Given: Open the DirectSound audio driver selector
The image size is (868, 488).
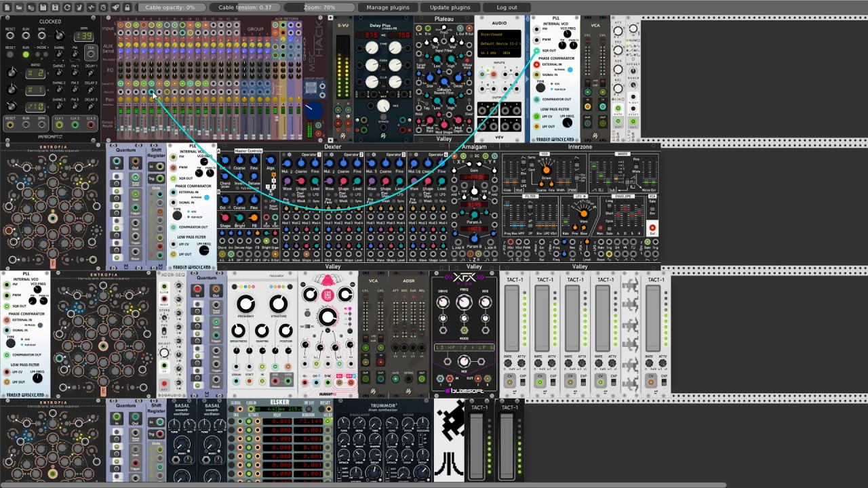Looking at the screenshot, I should point(500,33).
